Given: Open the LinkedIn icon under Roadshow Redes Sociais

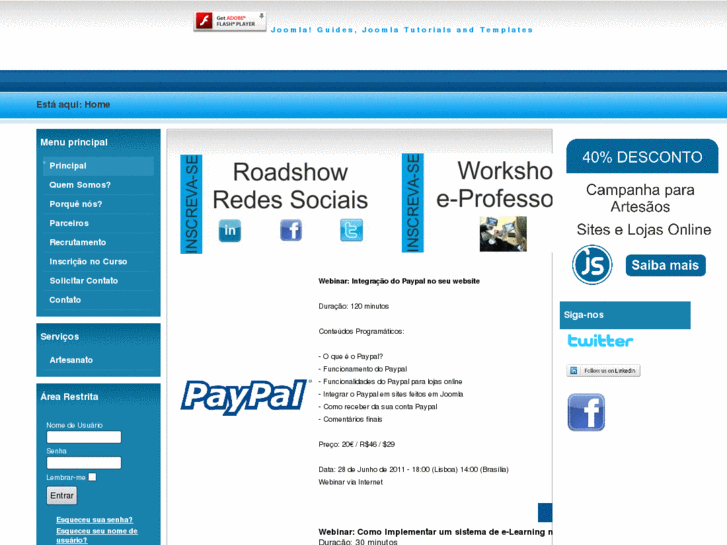Looking at the screenshot, I should click(230, 231).
